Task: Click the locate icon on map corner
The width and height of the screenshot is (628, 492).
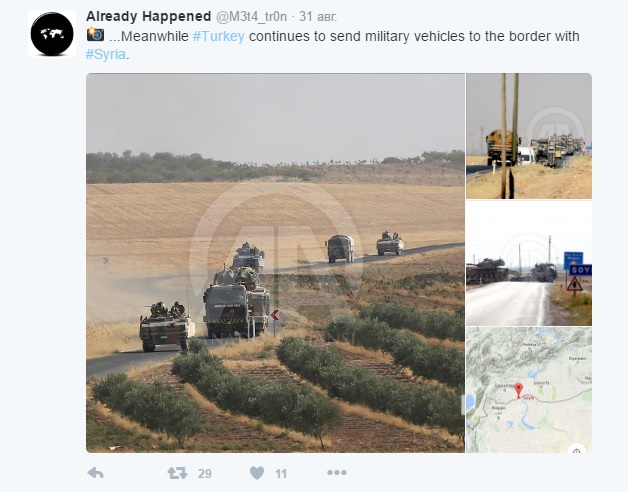Action: point(577,450)
